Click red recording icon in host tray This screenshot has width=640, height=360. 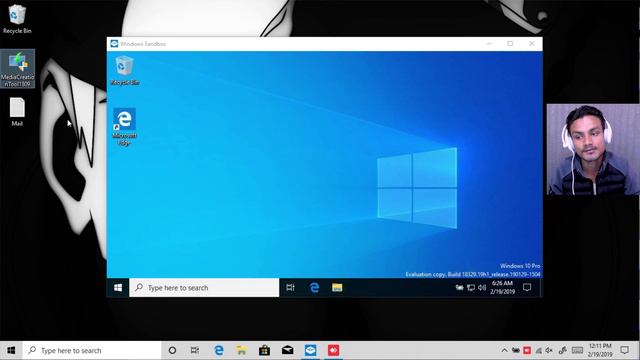(527, 351)
